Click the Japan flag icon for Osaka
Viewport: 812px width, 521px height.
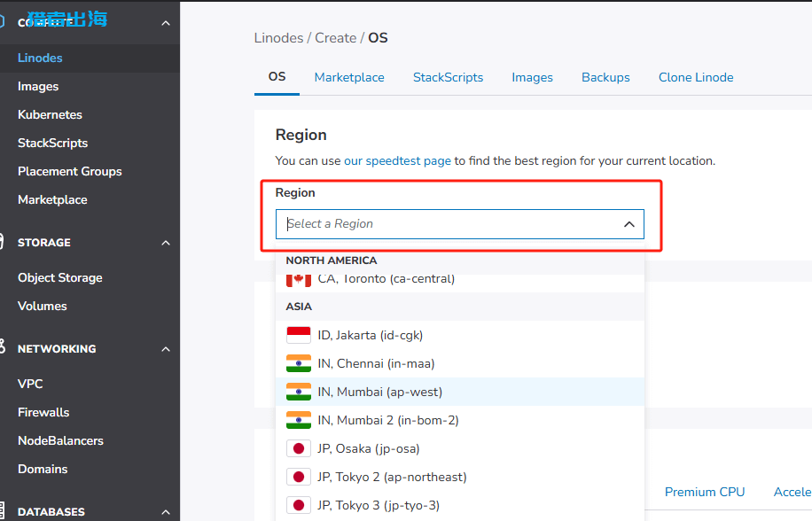pyautogui.click(x=298, y=448)
